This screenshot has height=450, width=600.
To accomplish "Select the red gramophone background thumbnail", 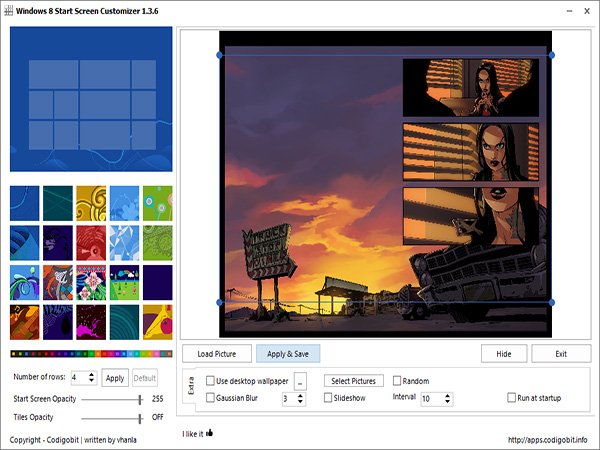I will [x=91, y=243].
